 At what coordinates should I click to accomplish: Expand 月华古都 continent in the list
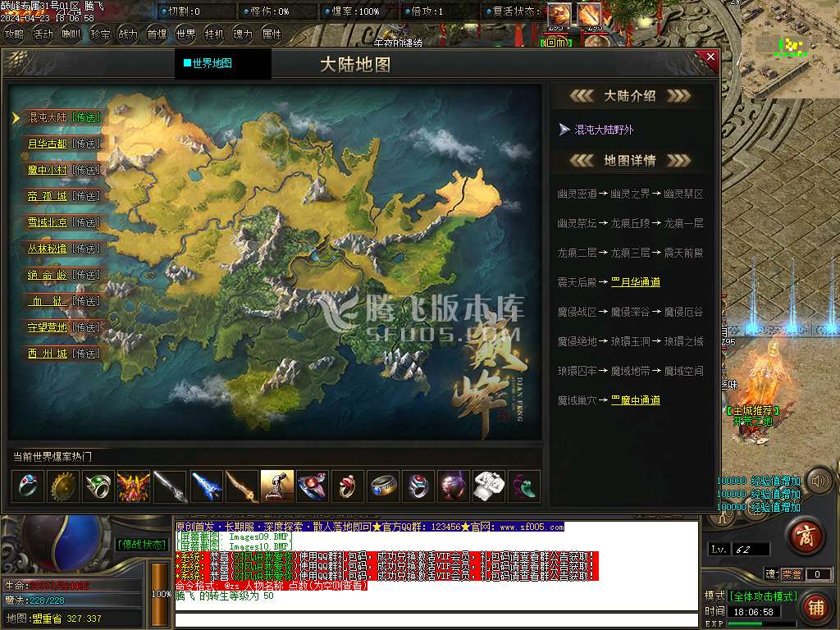coord(48,144)
